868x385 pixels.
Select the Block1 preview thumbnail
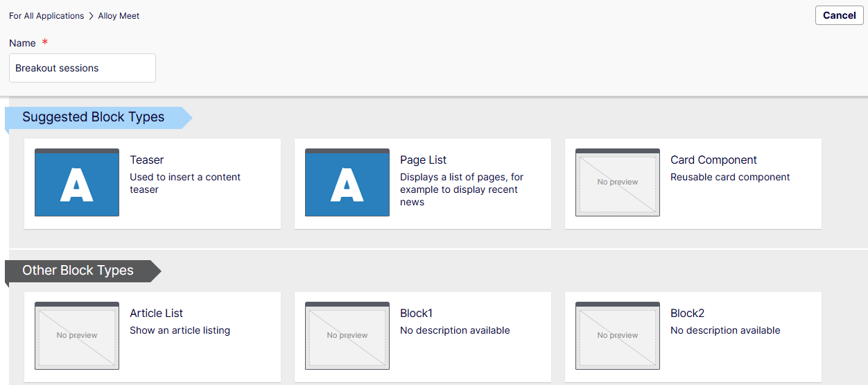[x=347, y=336]
